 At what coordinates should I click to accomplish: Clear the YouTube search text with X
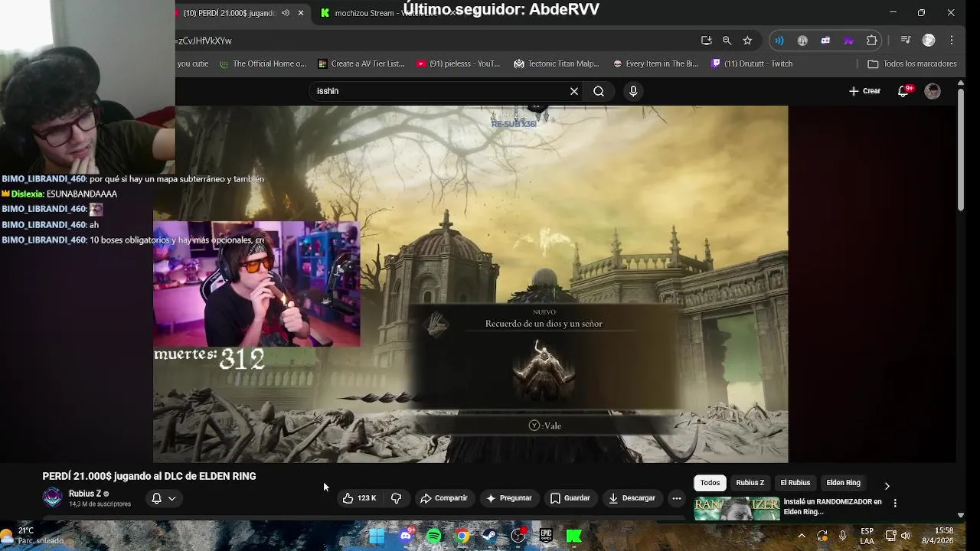pos(574,91)
